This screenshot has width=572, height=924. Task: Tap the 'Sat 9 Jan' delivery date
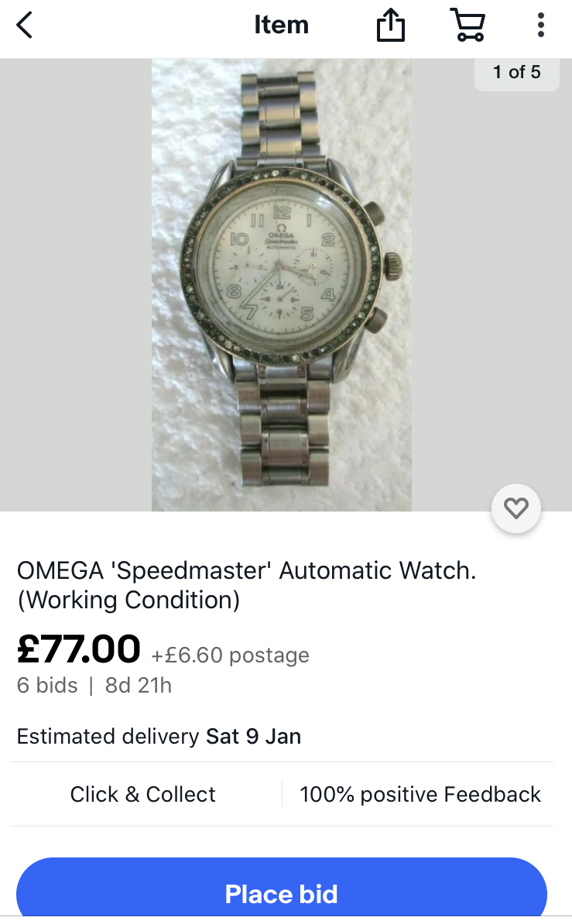pyautogui.click(x=254, y=737)
